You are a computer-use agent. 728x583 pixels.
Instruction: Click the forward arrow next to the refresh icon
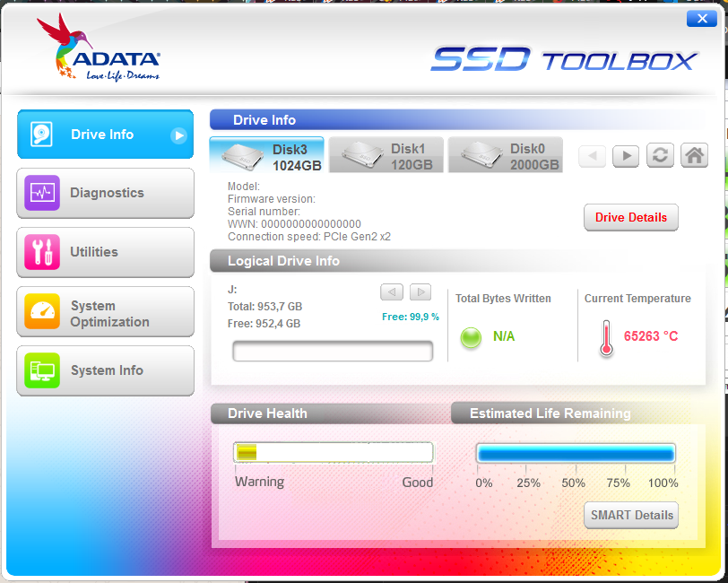pyautogui.click(x=626, y=155)
